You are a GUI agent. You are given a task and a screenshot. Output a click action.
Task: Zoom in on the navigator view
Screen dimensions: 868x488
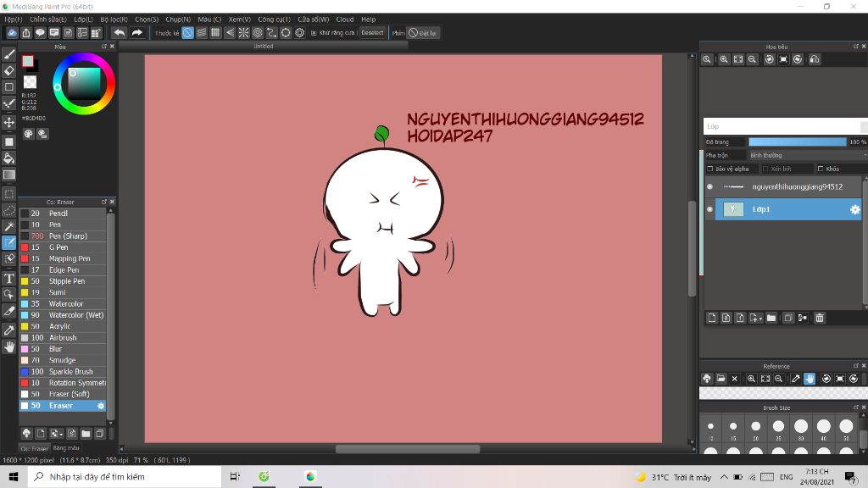pos(724,59)
